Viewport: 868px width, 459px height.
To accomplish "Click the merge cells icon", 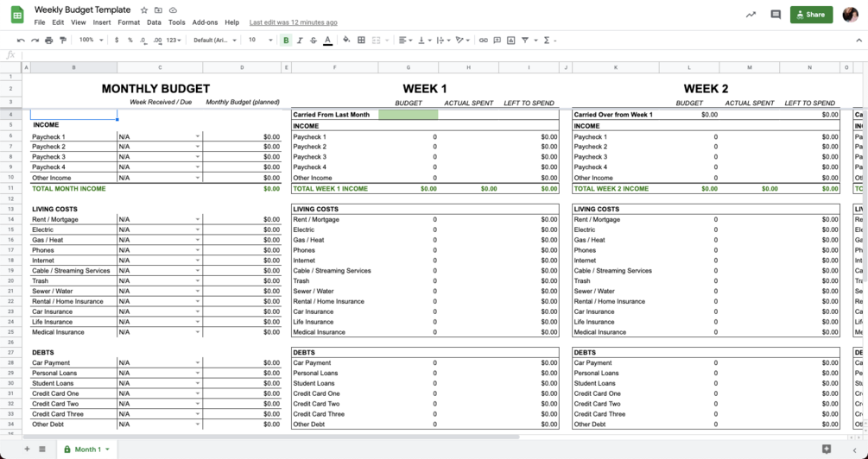I will [376, 41].
